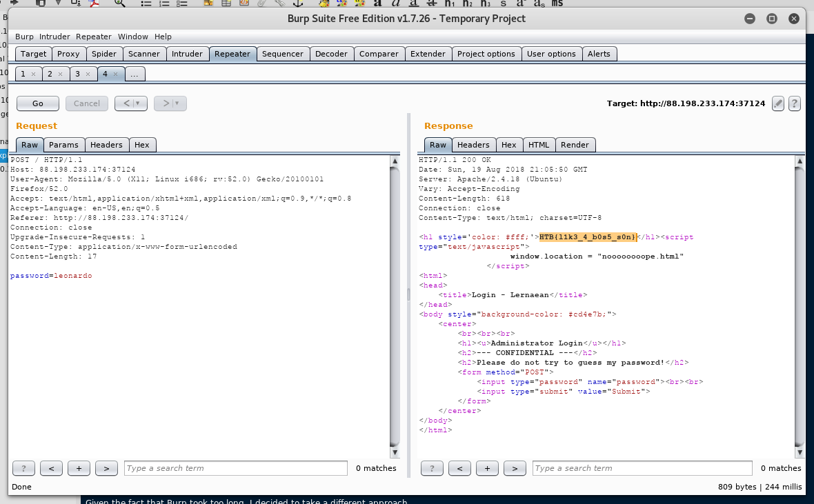Image resolution: width=814 pixels, height=504 pixels.
Task: Open the history forward dropdown arrow
Action: coord(178,103)
